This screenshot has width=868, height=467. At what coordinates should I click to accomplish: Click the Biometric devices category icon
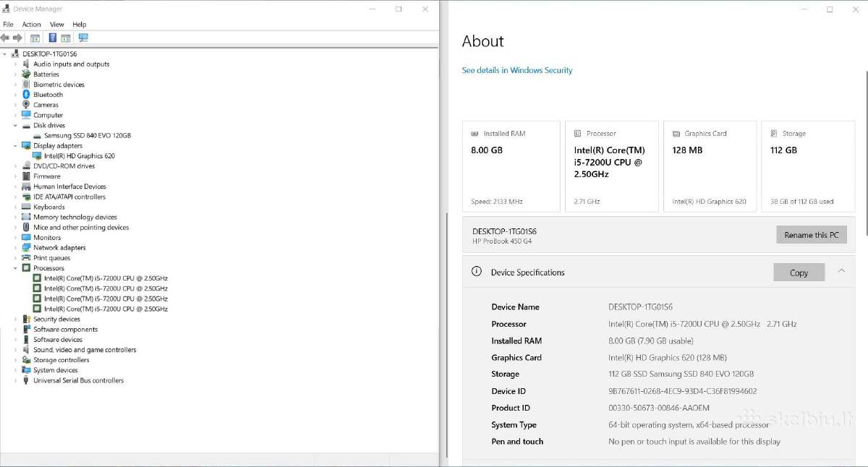[27, 84]
